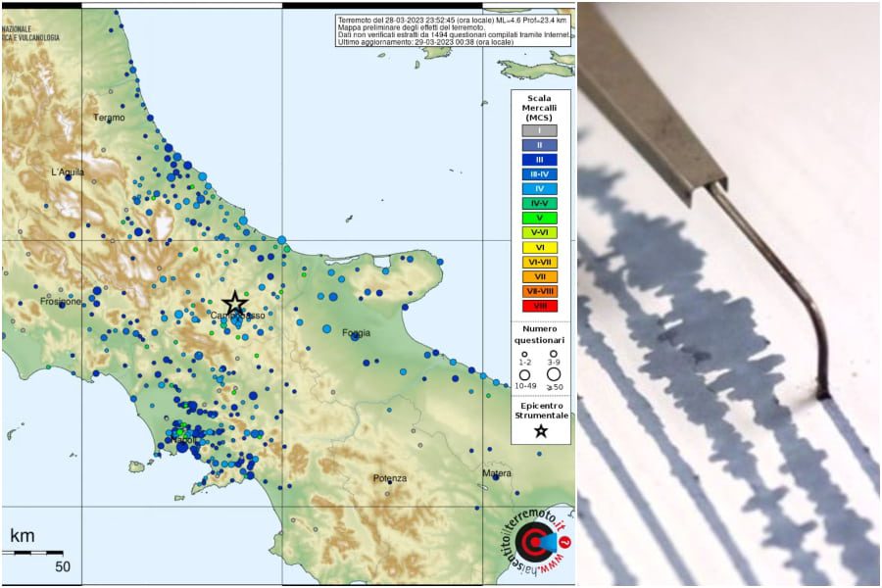Click the largest questionnaire circle labeled ≥50
Image resolution: width=882 pixels, height=588 pixels.
tap(554, 374)
